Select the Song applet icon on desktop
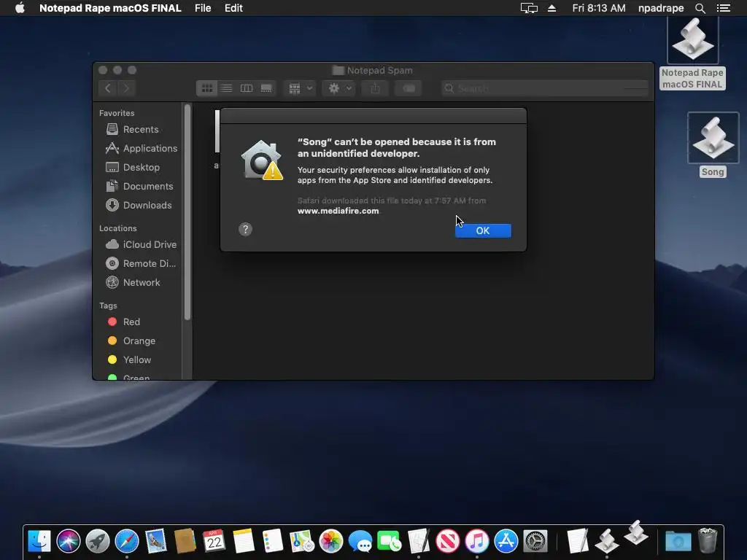This screenshot has width=747, height=560. tap(713, 139)
